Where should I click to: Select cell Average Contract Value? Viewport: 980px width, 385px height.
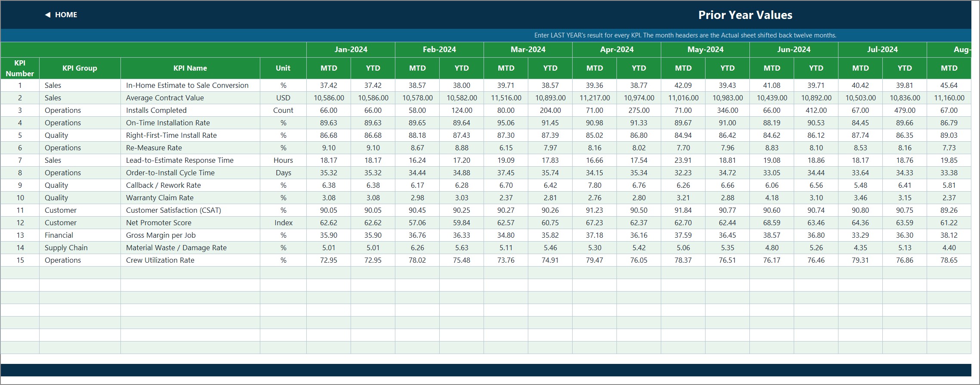[190, 98]
